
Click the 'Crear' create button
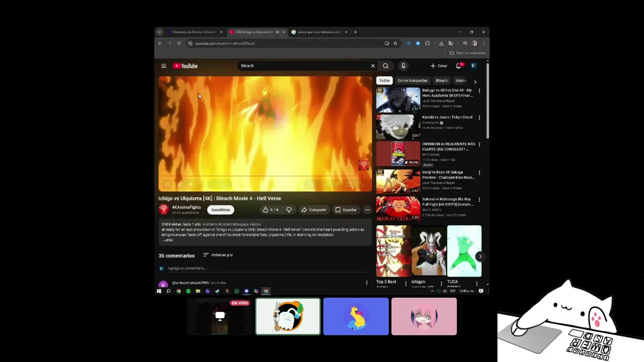[x=439, y=66]
